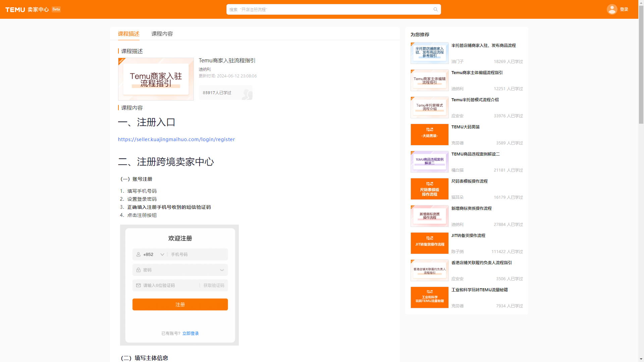Toggle password visibility with the eye icon
Screen dimensions: 644x362
[x=222, y=270]
